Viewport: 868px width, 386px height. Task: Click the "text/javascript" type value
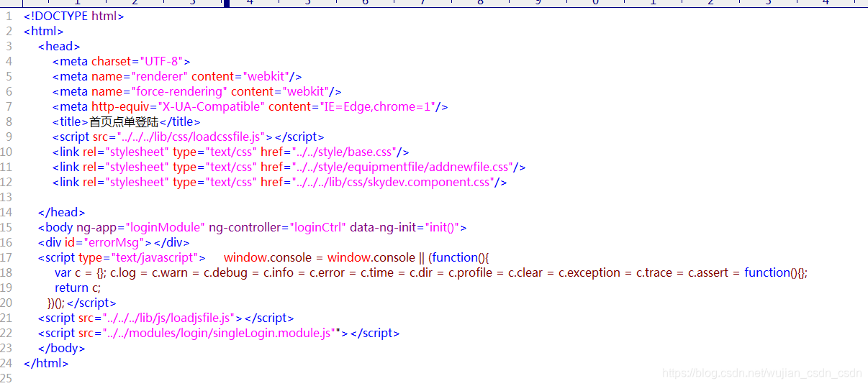click(x=154, y=257)
